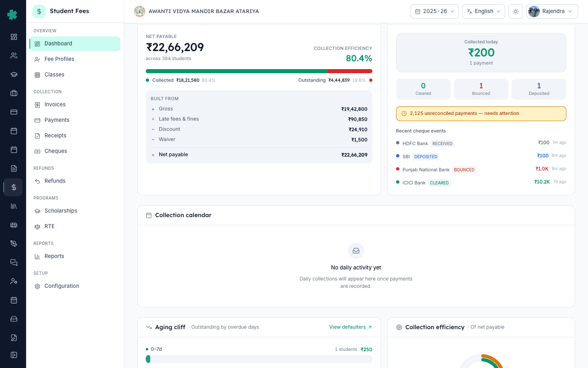Click the green star app logo
This screenshot has height=368, width=588.
tap(13, 15)
